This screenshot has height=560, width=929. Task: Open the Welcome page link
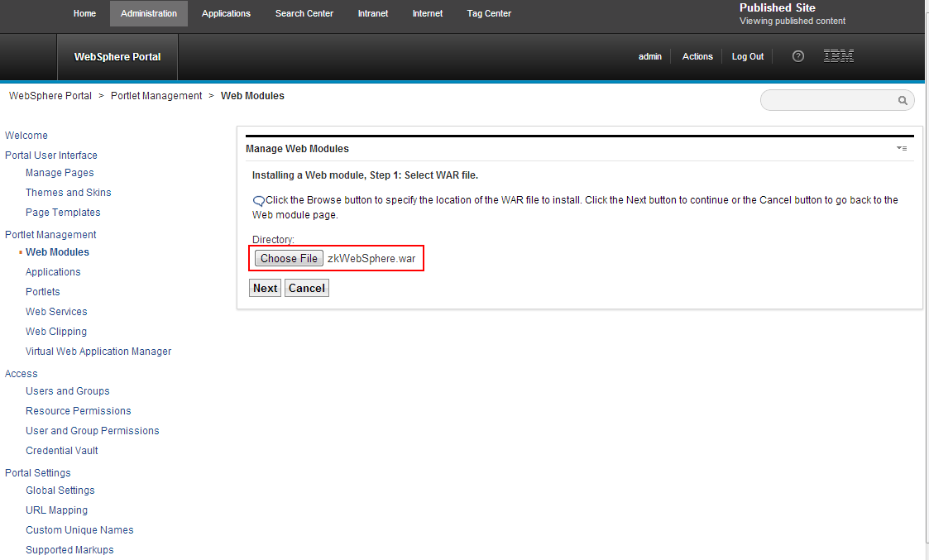[26, 136]
